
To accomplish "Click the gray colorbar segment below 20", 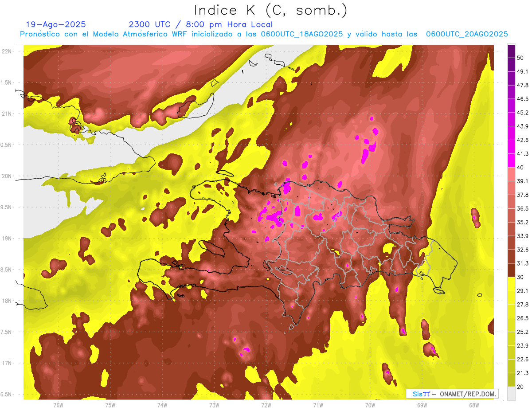I will pos(511,393).
